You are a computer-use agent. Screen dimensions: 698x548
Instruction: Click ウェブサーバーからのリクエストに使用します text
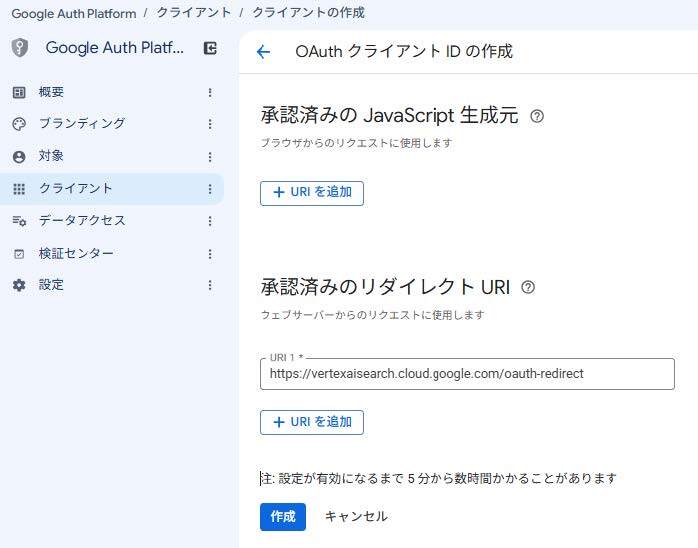point(373,315)
